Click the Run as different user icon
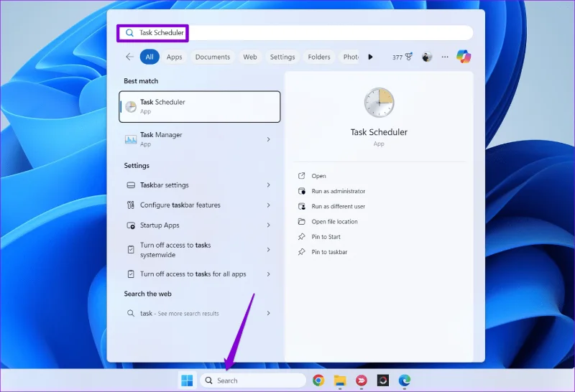The width and height of the screenshot is (575, 392). 301,206
